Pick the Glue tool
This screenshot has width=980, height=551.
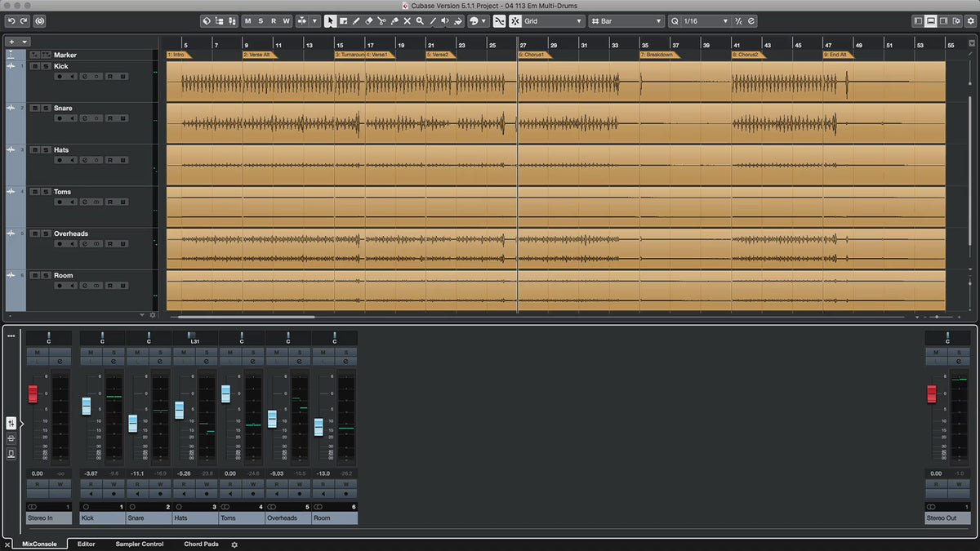[x=394, y=21]
